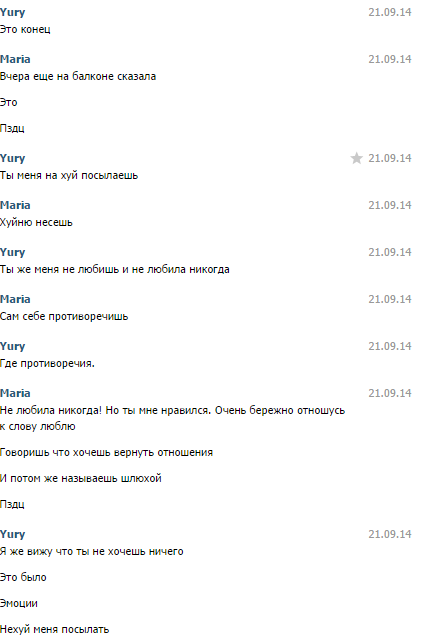This screenshot has width=438, height=638.
Task: Click the date next to the starred message
Action: [390, 158]
